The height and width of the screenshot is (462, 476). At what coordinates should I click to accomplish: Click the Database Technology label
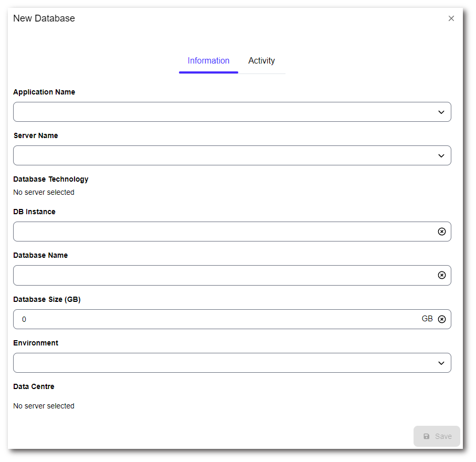51,179
